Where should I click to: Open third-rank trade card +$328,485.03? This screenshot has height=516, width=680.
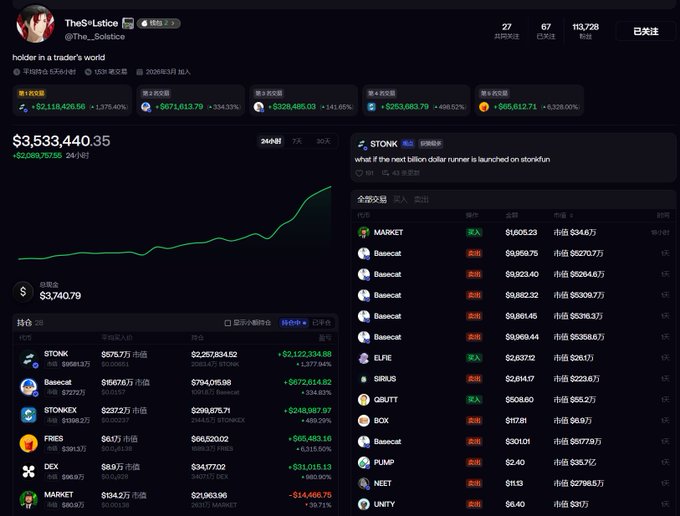[x=304, y=101]
